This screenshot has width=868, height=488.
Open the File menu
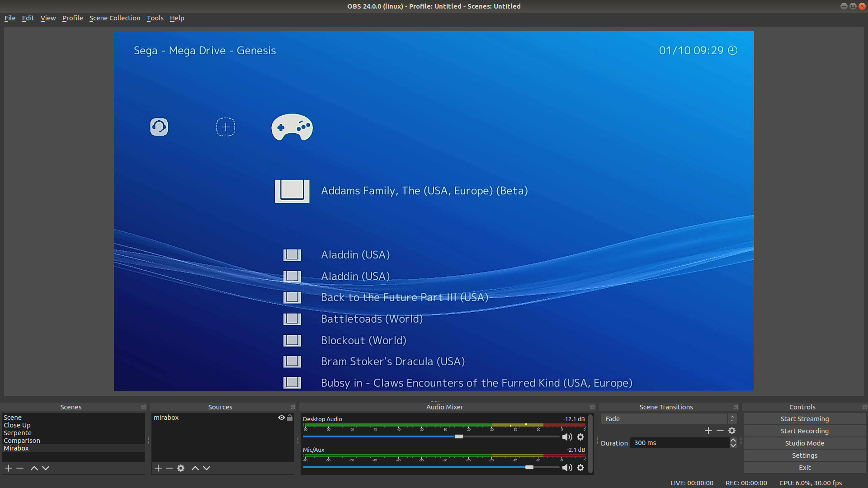click(x=10, y=18)
